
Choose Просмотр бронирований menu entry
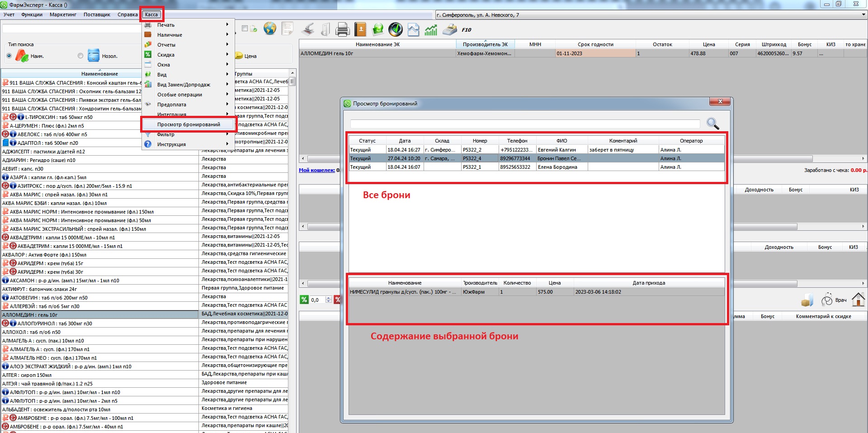[189, 124]
